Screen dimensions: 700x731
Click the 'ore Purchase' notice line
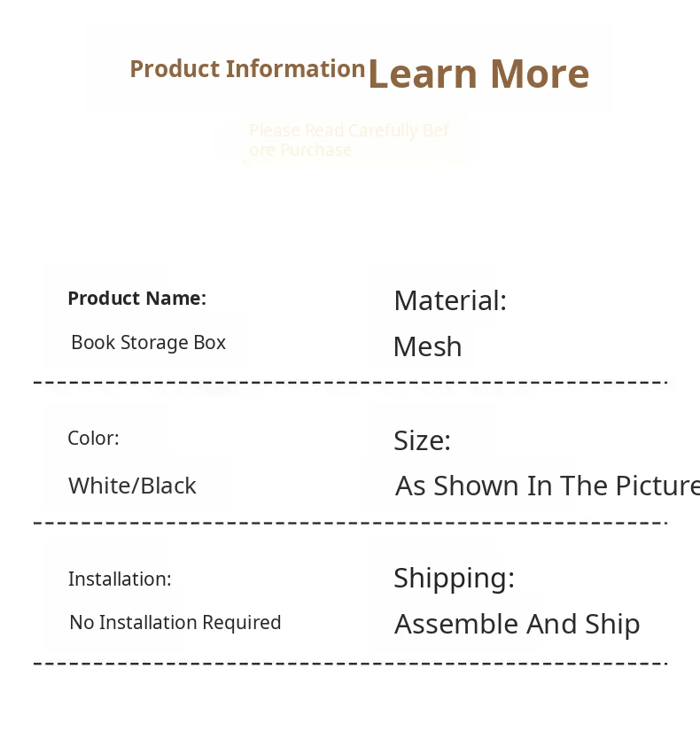300,151
